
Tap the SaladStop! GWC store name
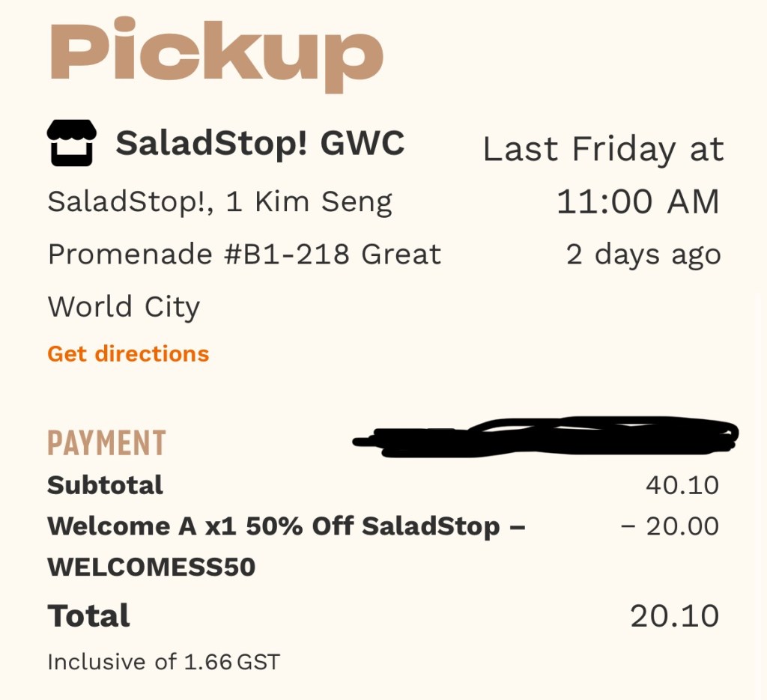pos(260,142)
